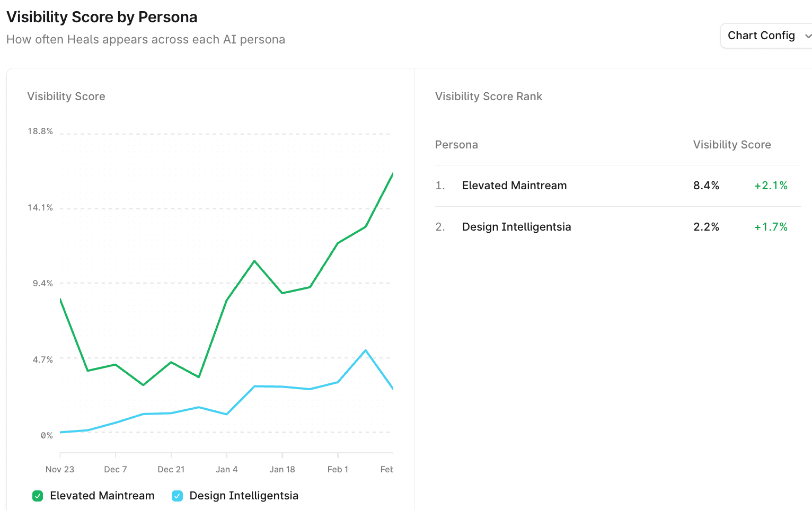Select the Design Intelligentsia row in the rank table

(516, 227)
